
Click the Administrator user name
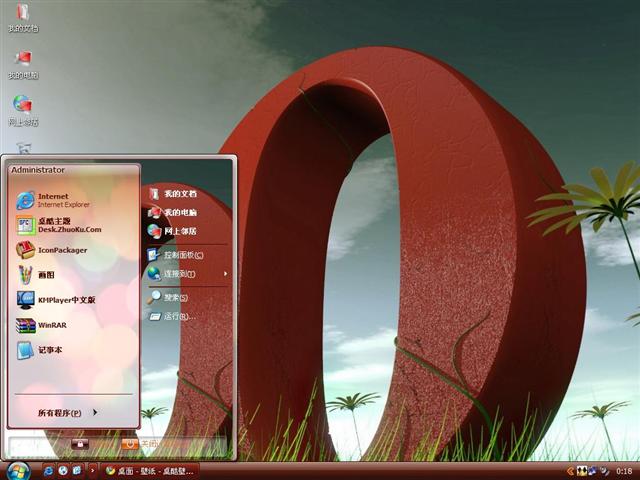(x=38, y=170)
